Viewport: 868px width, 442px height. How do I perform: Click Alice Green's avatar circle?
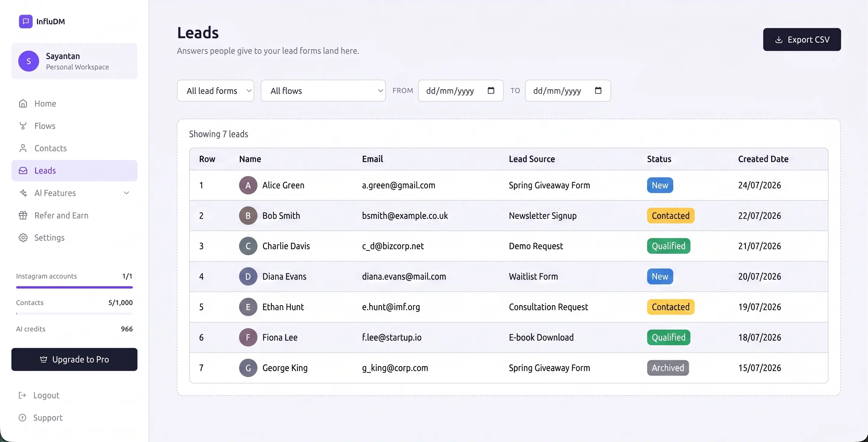pos(248,185)
